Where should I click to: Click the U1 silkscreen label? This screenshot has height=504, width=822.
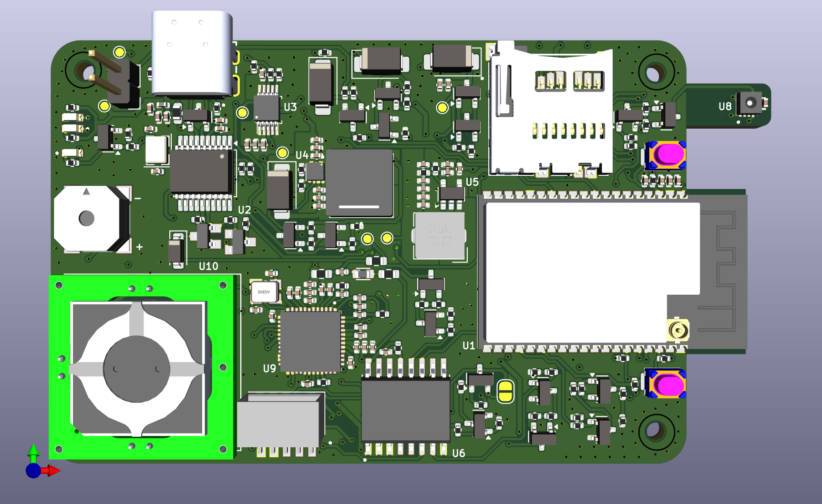[x=469, y=345]
